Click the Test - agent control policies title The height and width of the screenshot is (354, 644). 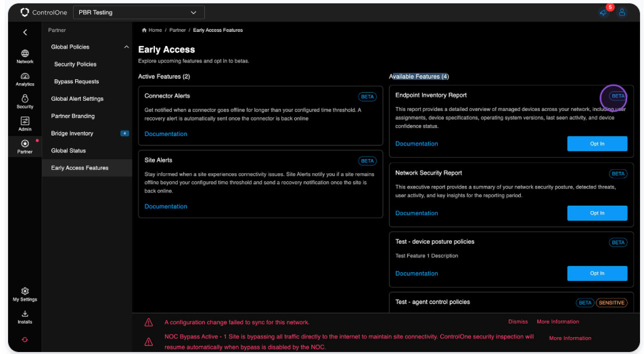coord(432,302)
